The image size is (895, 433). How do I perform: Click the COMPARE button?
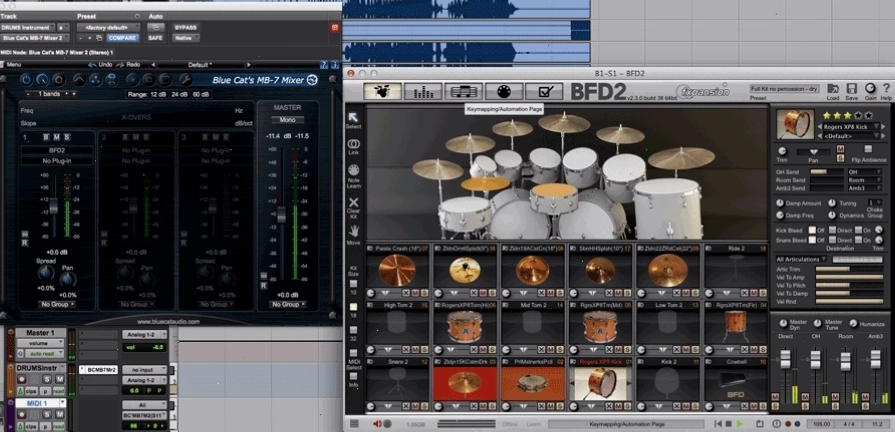[x=122, y=38]
